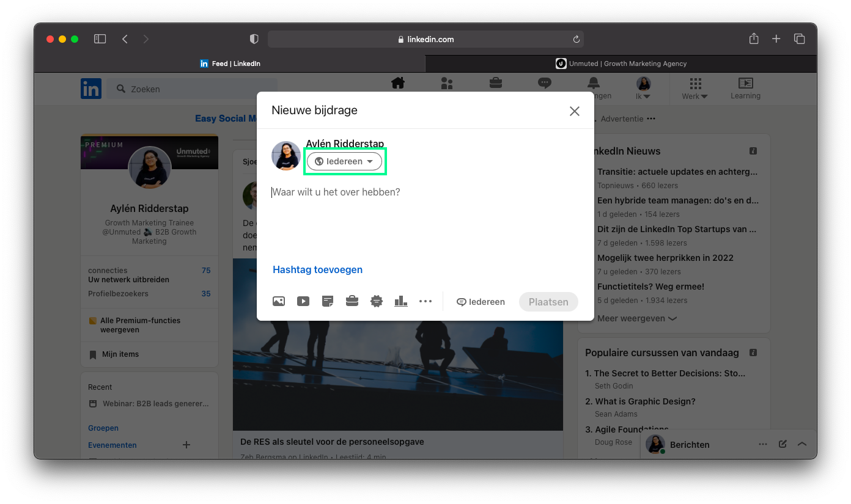Open Berichten options ellipsis
Screen dimensions: 851x504
pos(762,444)
